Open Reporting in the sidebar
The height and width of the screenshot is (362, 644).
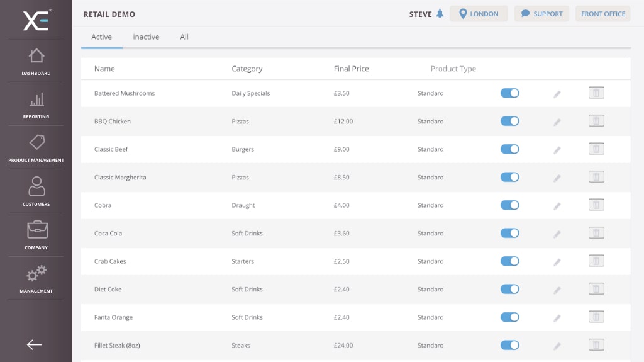[36, 105]
